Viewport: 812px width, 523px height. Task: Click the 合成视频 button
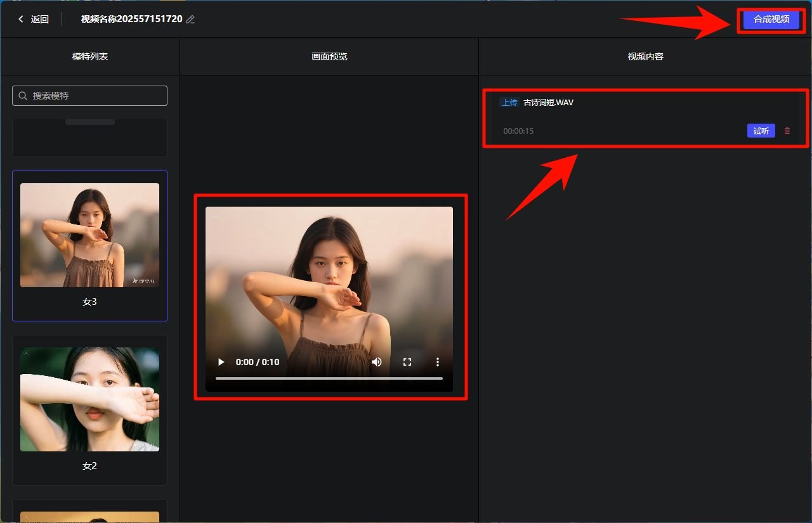pyautogui.click(x=771, y=20)
